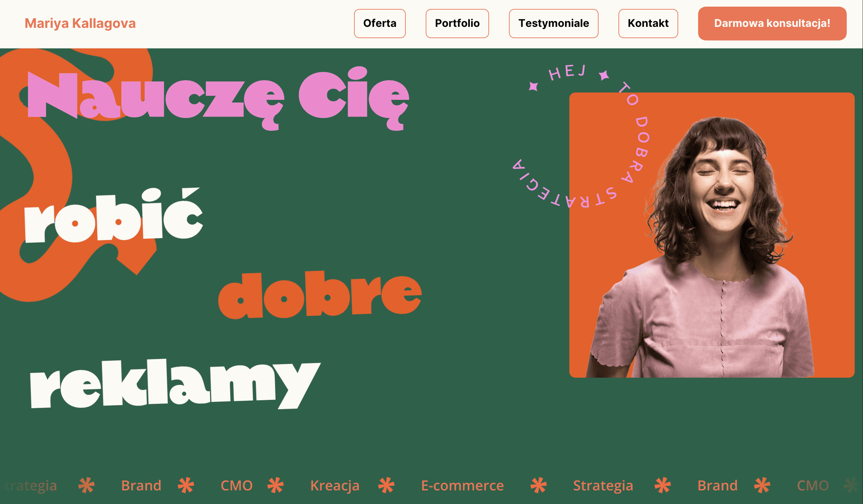The width and height of the screenshot is (863, 504).
Task: Click the asterisk before the first Brand
Action: [86, 485]
